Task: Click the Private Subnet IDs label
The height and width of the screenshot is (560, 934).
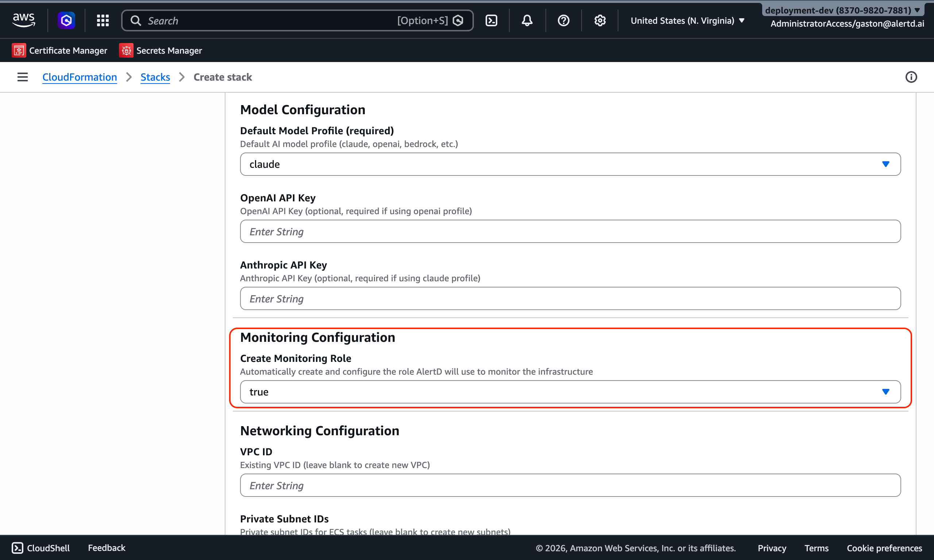Action: pos(284,518)
